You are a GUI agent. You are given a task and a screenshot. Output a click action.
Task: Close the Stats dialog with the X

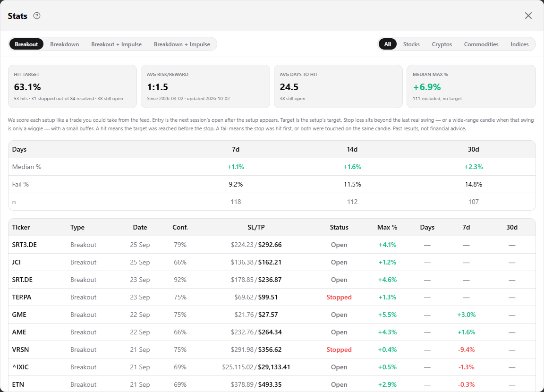point(528,16)
